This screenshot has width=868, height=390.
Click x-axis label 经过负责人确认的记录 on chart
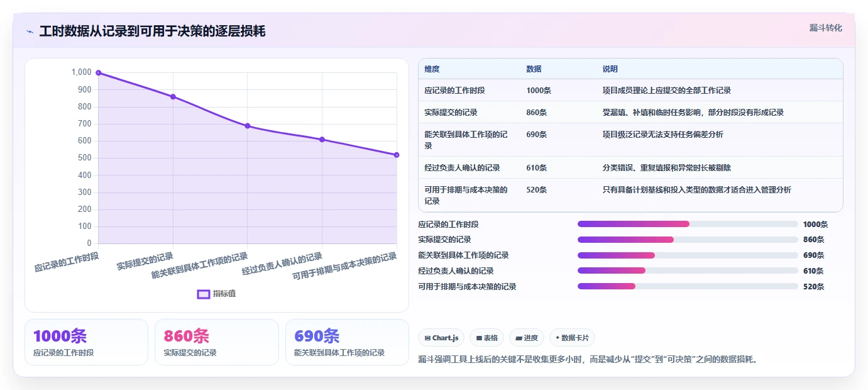[x=282, y=264]
